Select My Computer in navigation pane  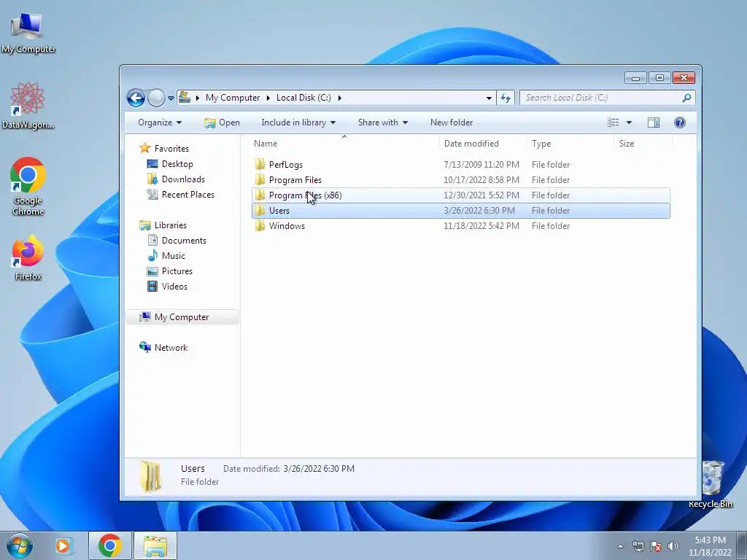tap(182, 317)
